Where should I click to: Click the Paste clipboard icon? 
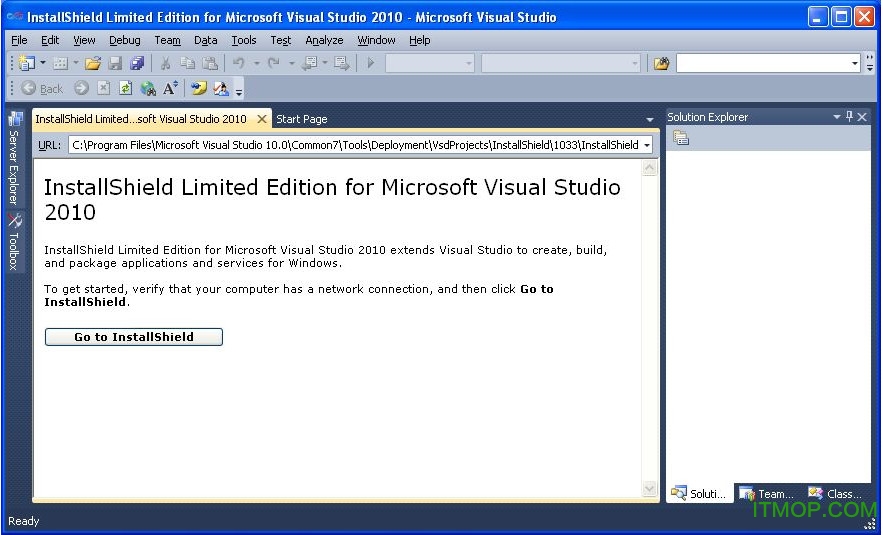tap(210, 63)
